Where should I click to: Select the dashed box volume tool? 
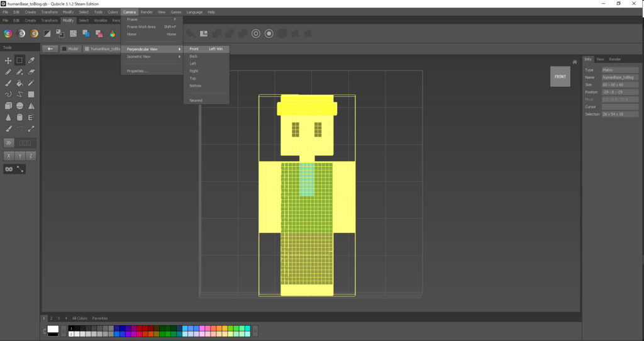[x=19, y=128]
